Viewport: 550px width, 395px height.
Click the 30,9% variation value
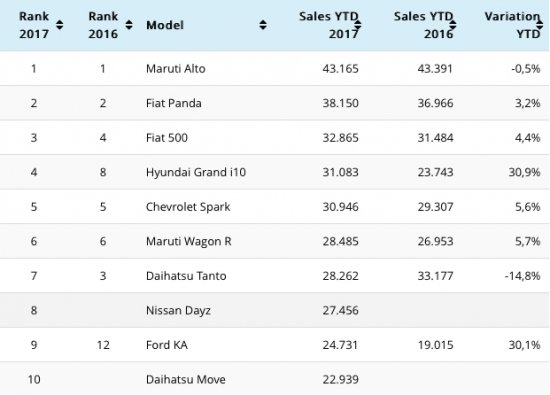524,172
